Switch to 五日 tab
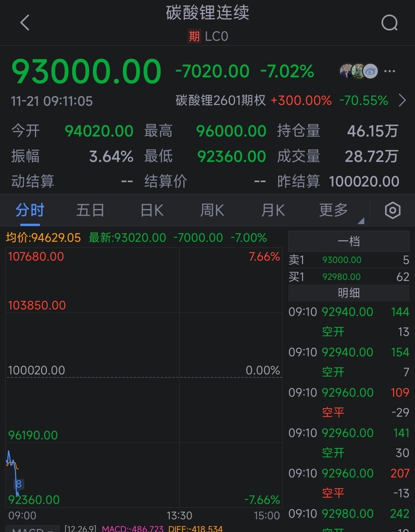Viewport: 415px width, 532px height. (90, 211)
